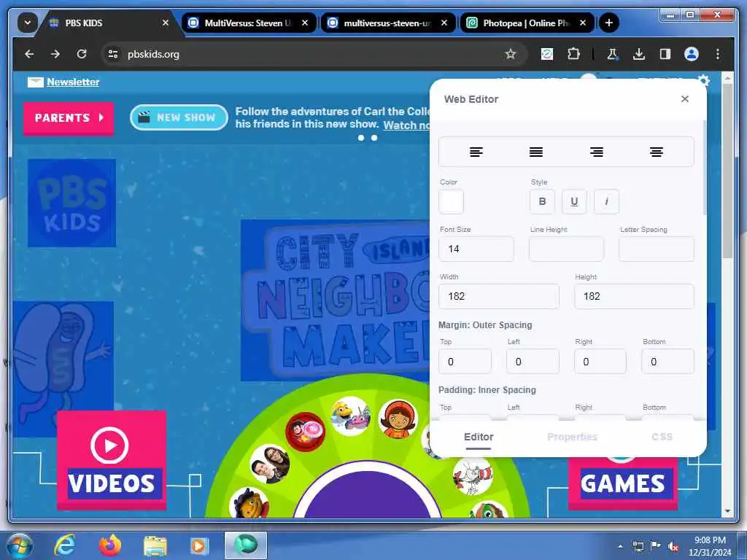747x560 pixels.
Task: Click the align left icon in Web Editor
Action: pos(476,152)
